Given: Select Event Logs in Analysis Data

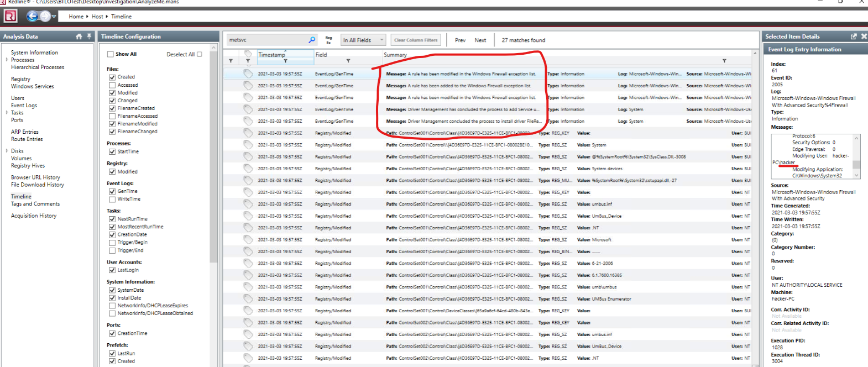Looking at the screenshot, I should 24,105.
